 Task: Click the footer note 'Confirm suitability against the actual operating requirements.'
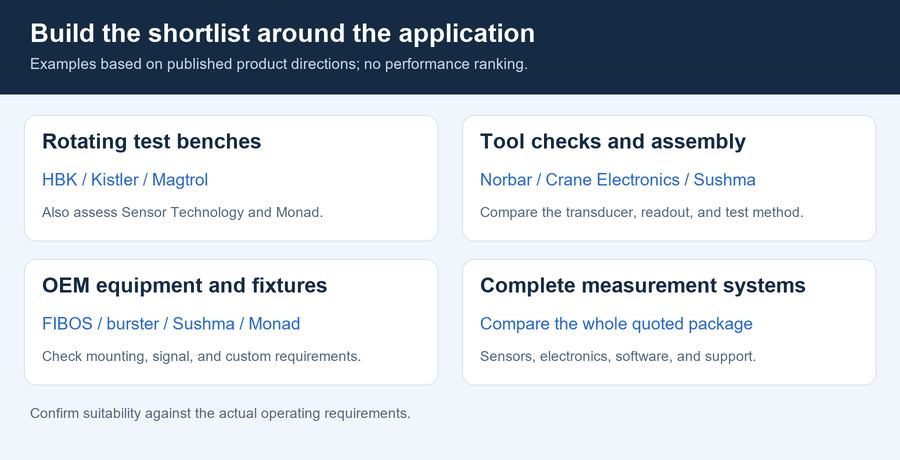point(220,413)
